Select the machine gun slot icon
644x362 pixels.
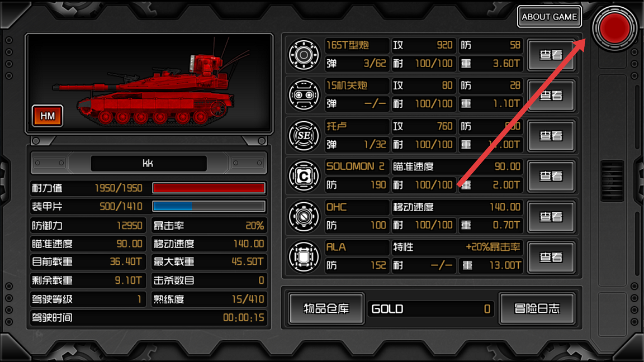point(304,95)
